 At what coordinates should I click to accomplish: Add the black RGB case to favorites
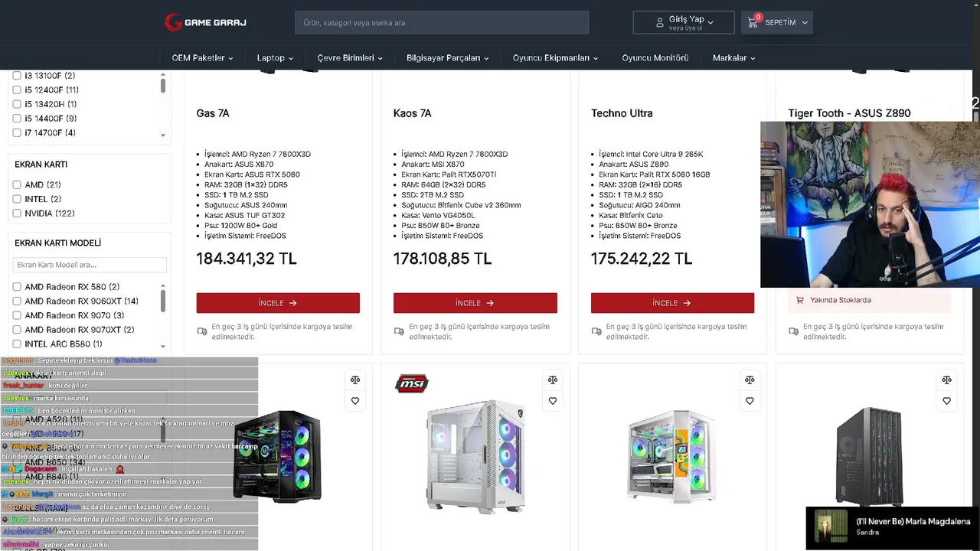tap(355, 401)
